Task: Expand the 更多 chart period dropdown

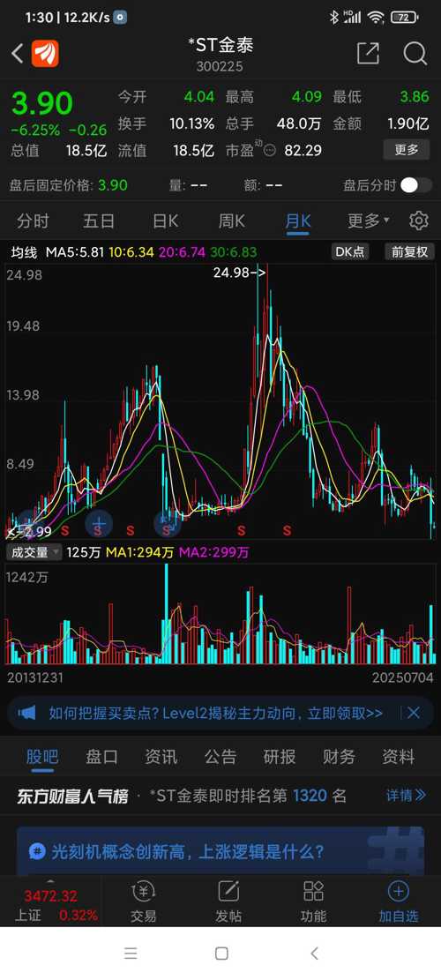Action: point(368,221)
